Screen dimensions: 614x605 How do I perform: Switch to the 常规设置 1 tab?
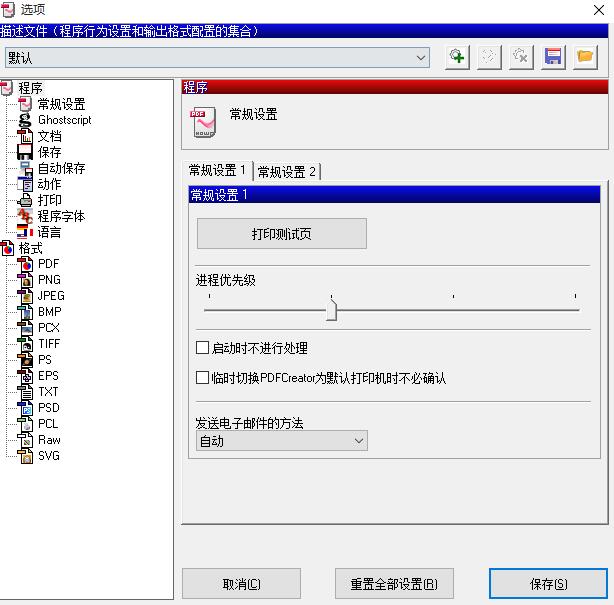point(217,171)
